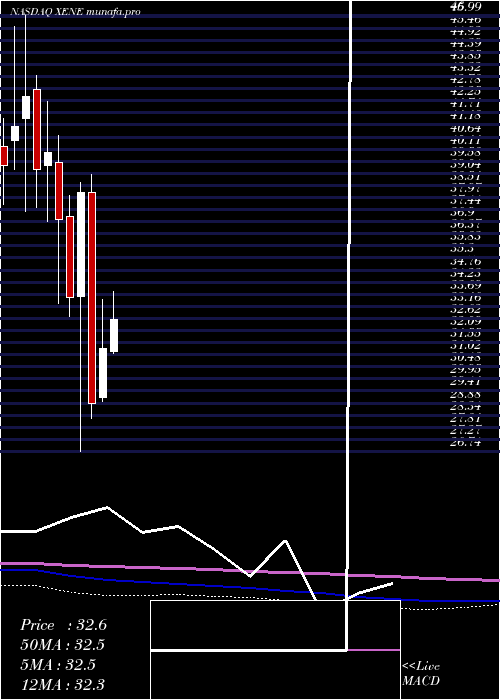This screenshot has height=700, width=500.
Task: Click the 34.76 price axis label
Action: 466,261
